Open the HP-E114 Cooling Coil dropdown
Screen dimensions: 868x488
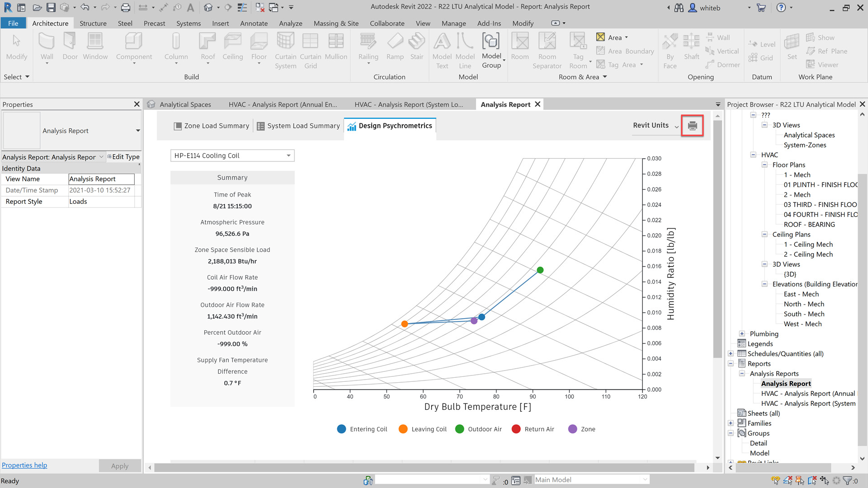click(232, 155)
